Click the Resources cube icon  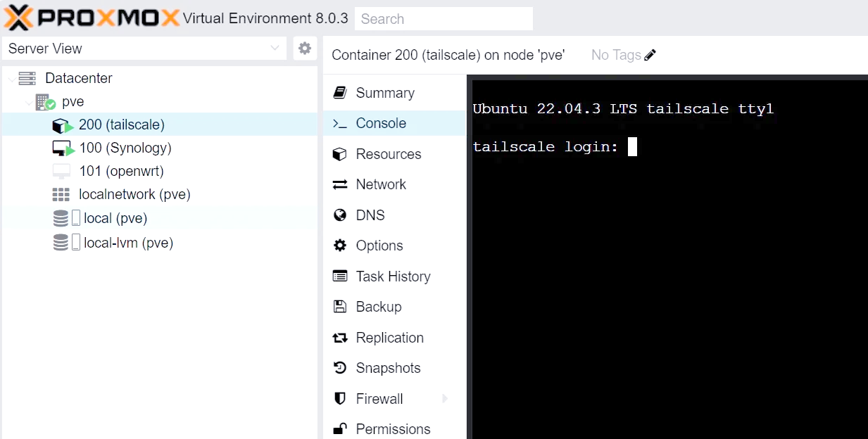tap(340, 154)
